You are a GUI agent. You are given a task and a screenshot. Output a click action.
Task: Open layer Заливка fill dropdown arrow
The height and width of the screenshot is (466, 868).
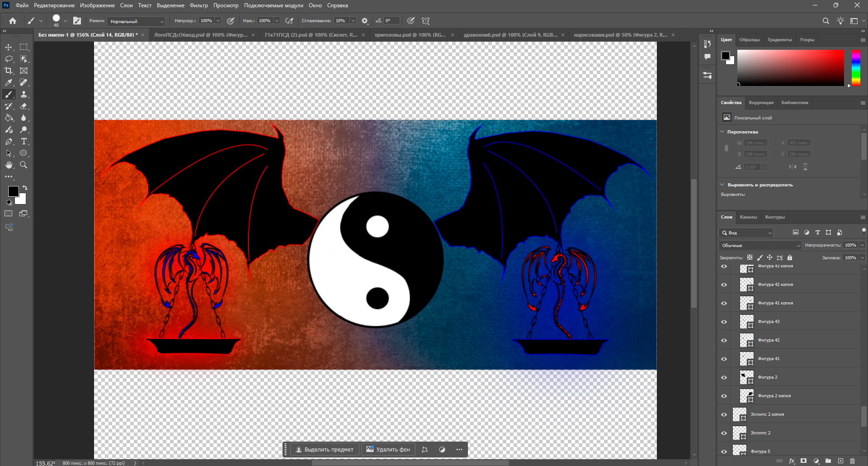pyautogui.click(x=862, y=258)
